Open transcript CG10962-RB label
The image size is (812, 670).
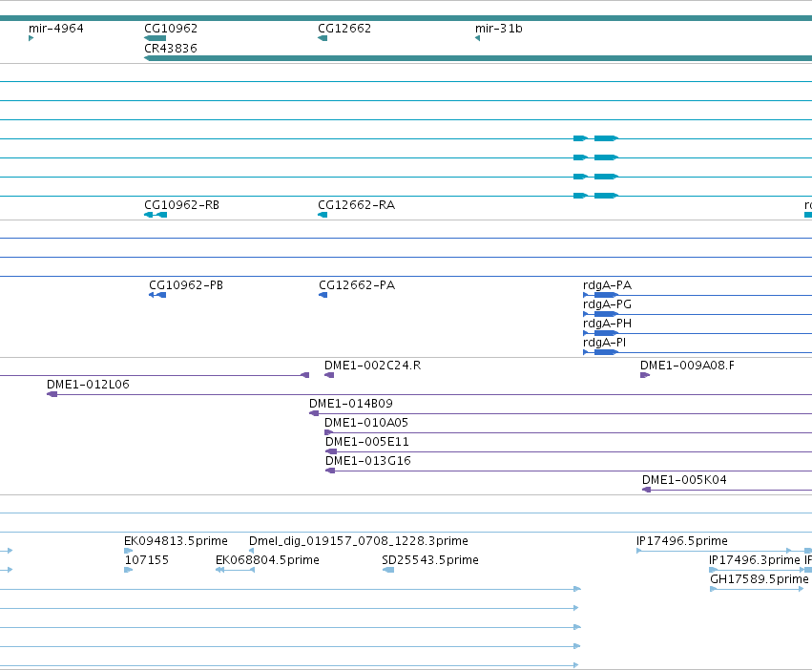click(x=181, y=205)
